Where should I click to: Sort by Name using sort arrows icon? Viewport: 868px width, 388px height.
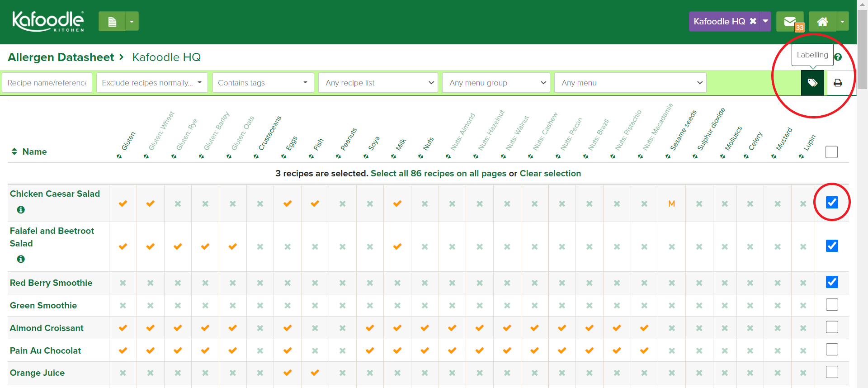[x=14, y=151]
